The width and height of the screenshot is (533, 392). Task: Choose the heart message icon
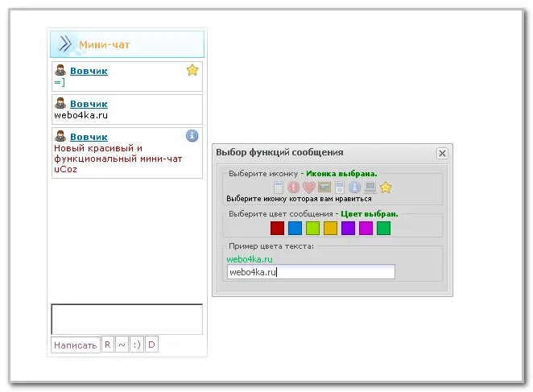[x=309, y=187]
